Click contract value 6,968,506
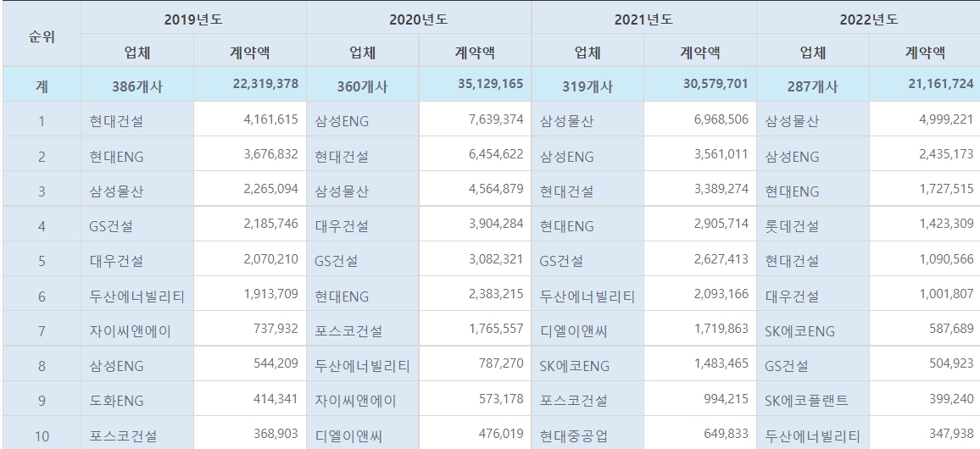Viewport: 980px width, 449px height. click(x=700, y=119)
